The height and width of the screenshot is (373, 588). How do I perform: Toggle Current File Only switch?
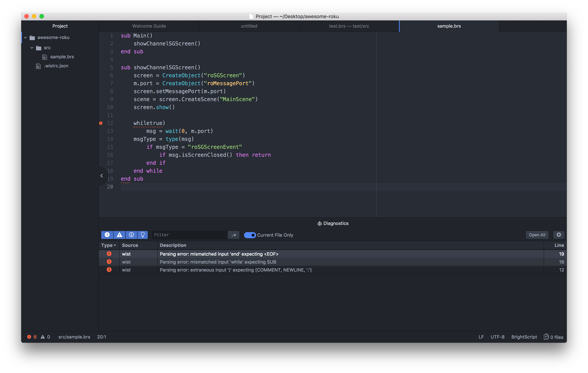point(249,235)
